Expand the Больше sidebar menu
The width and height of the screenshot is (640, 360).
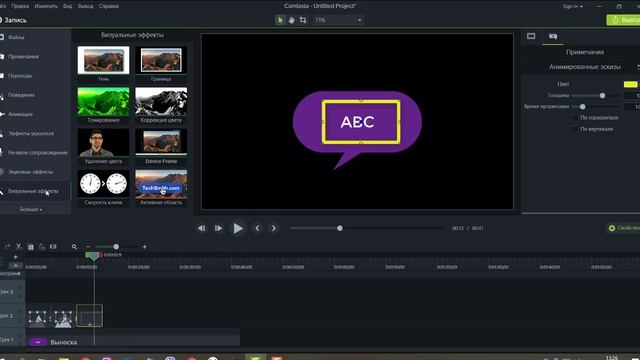click(x=31, y=209)
